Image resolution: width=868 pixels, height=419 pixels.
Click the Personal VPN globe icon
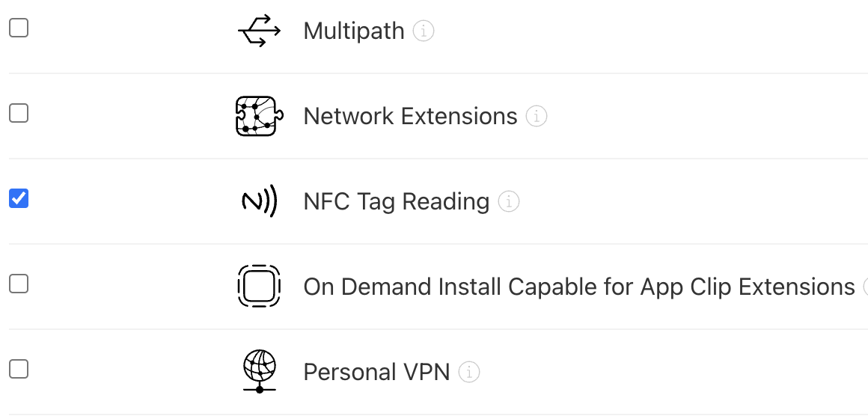click(259, 371)
